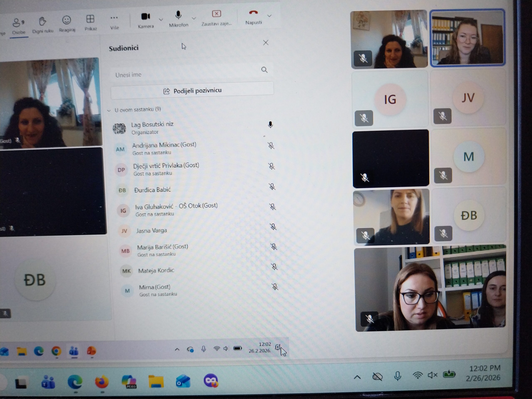Open the Prikaz view layout options
The height and width of the screenshot is (399, 532).
(x=90, y=19)
